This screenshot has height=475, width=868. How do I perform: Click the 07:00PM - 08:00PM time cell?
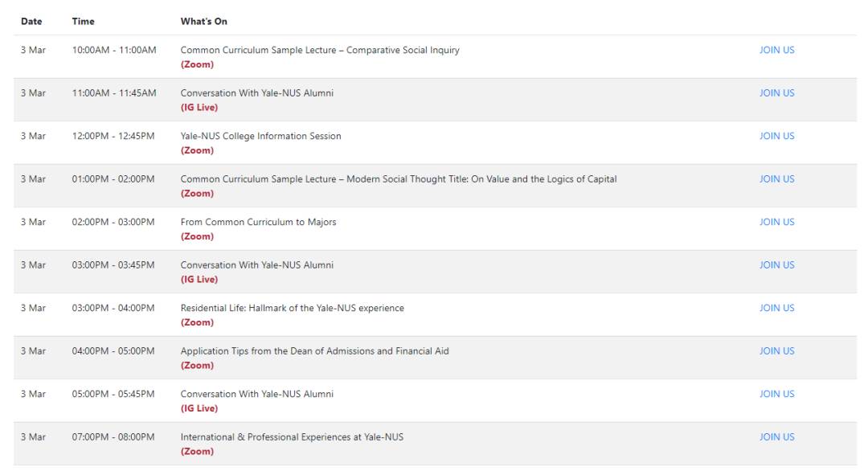click(x=113, y=437)
